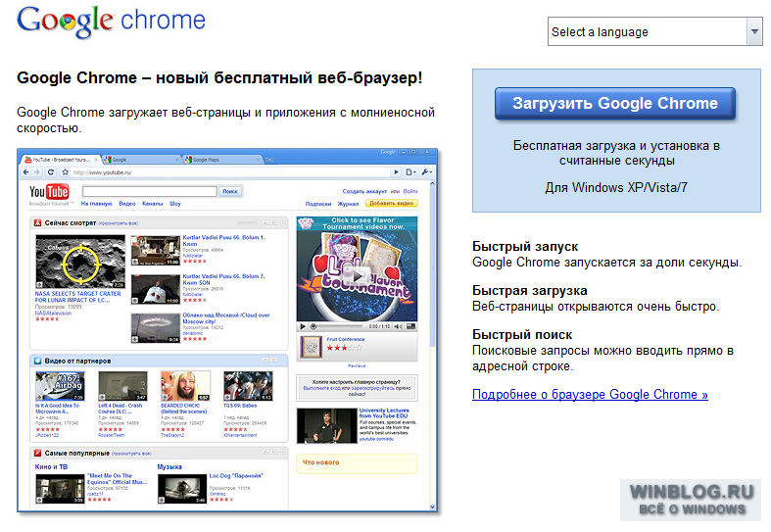Click the Сейчас смотрят просмотреть все link
The height and width of the screenshot is (532, 771).
click(x=118, y=223)
